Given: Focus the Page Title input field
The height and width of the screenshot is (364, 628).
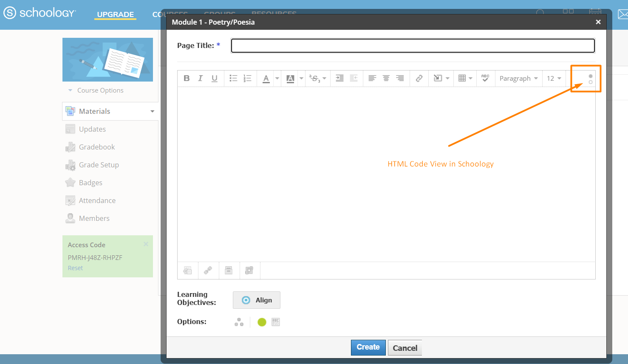Looking at the screenshot, I should tap(413, 45).
